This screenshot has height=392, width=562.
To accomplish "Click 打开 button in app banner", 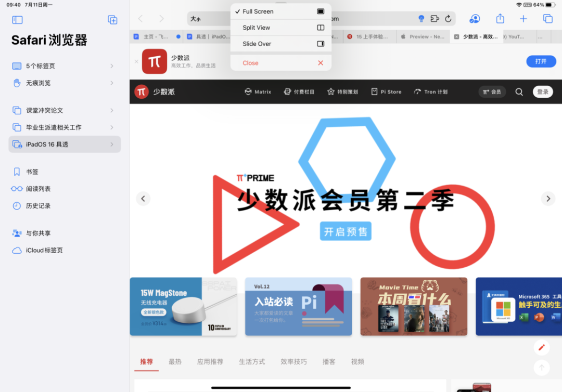I will coord(541,61).
